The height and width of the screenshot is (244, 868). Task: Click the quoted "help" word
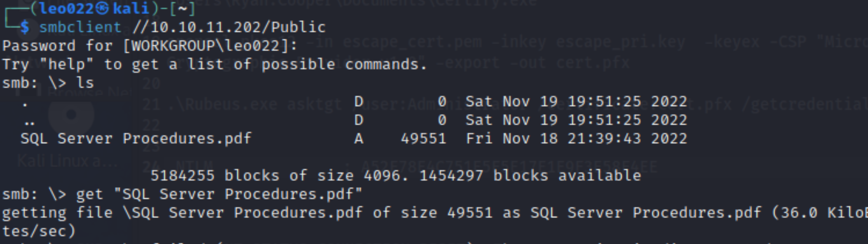pyautogui.click(x=67, y=64)
